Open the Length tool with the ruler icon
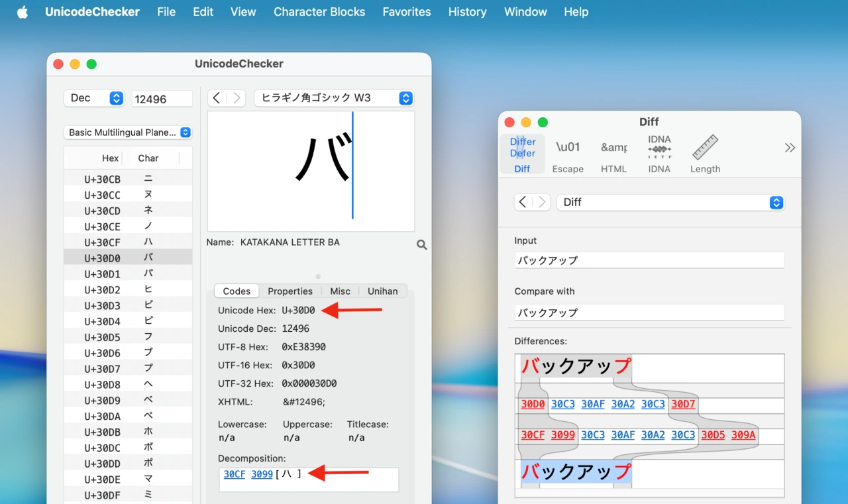Image resolution: width=848 pixels, height=504 pixels. pos(704,154)
